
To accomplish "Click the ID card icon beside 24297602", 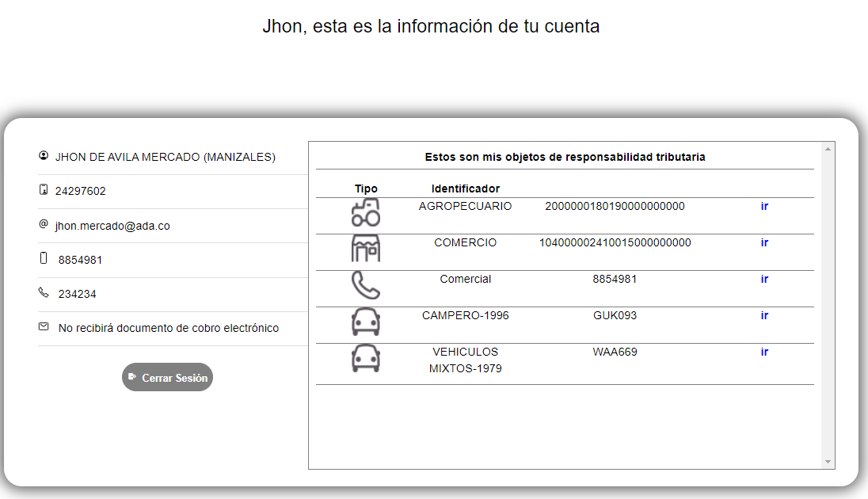I will (44, 190).
